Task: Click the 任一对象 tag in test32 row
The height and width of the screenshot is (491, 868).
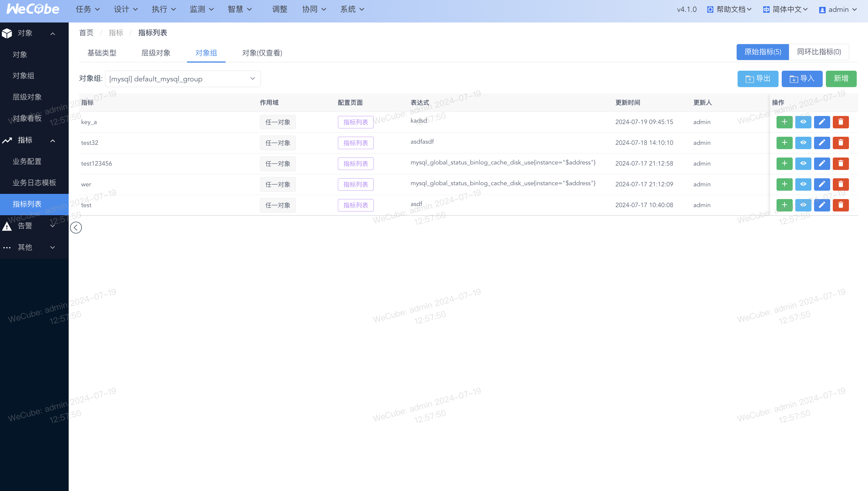Action: (x=278, y=143)
